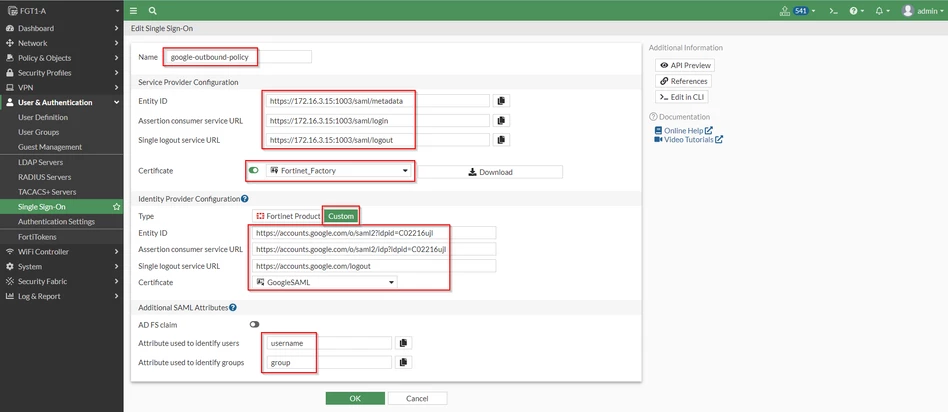Click the SP Entity ID URL field
The width and height of the screenshot is (948, 412).
378,100
